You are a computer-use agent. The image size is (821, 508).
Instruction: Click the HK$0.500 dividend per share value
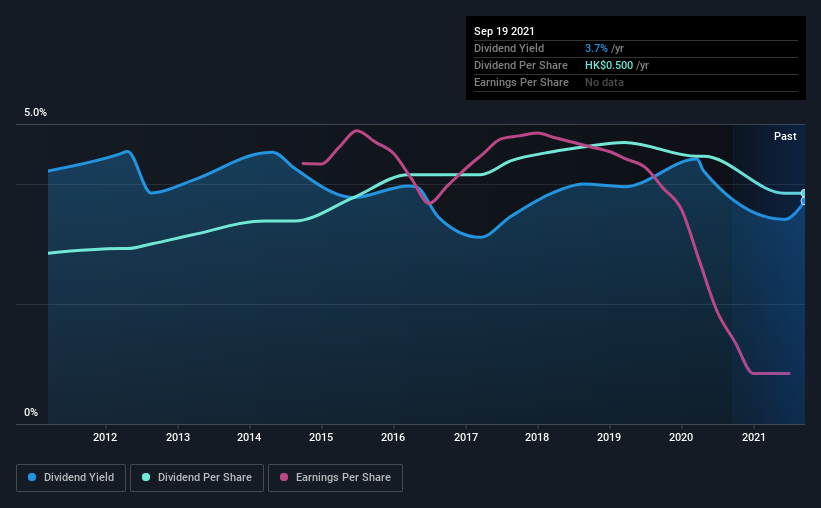tap(609, 65)
